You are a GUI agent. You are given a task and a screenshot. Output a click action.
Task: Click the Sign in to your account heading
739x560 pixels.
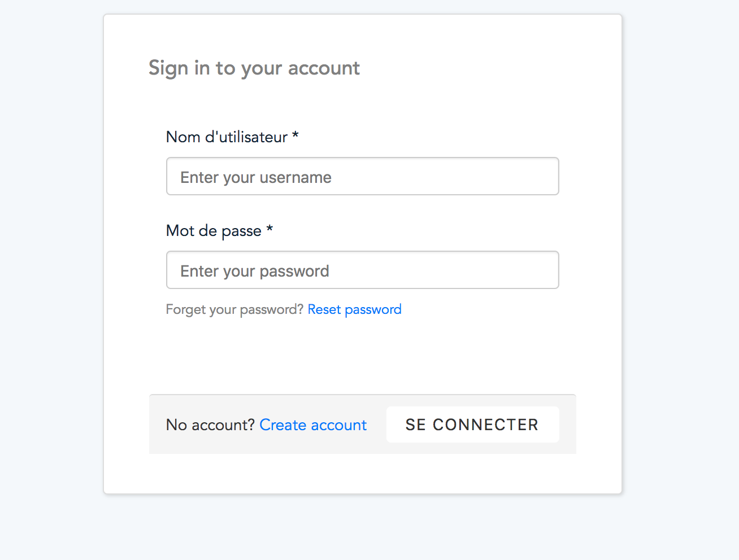tap(254, 68)
